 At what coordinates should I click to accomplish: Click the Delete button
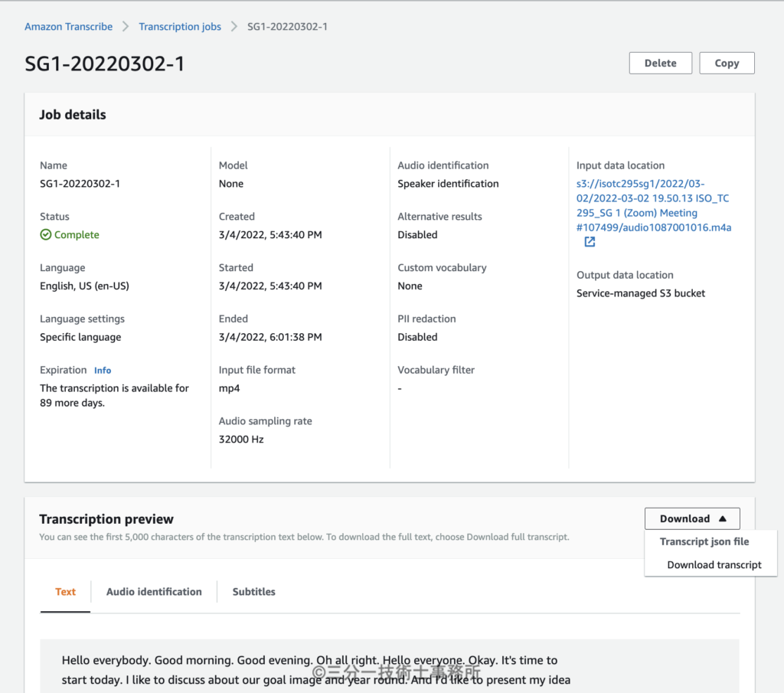pos(661,63)
